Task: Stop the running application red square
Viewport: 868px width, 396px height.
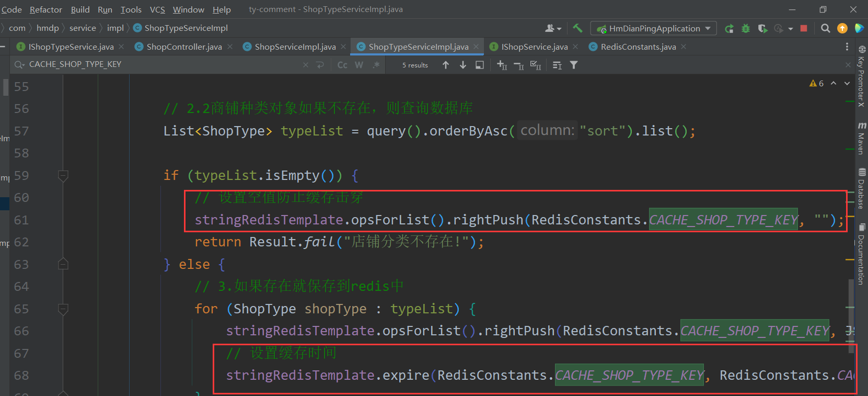Action: click(804, 28)
